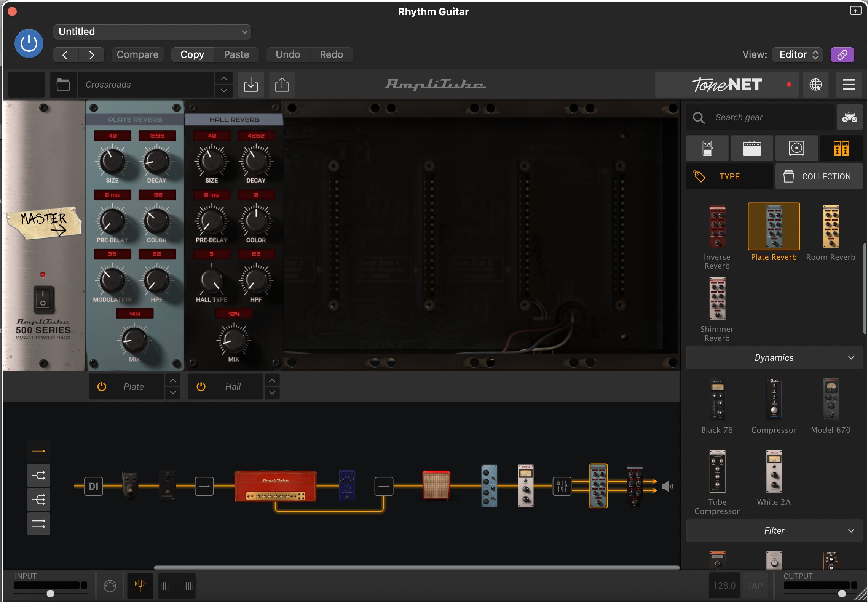Click the Plate Reverb MIX knob

pos(134,339)
